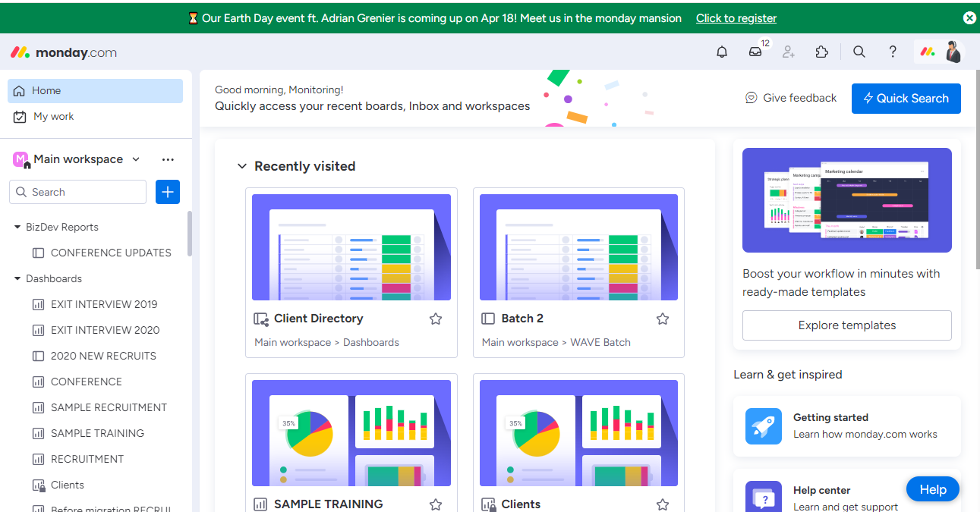Click the blue Help button
Screen dimensions: 980x512
[x=933, y=489]
